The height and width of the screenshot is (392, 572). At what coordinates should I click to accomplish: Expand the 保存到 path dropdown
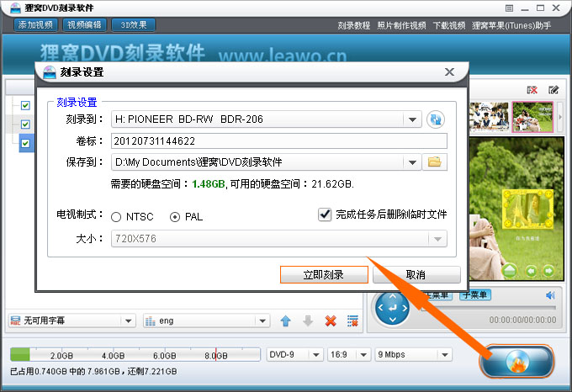coord(412,162)
